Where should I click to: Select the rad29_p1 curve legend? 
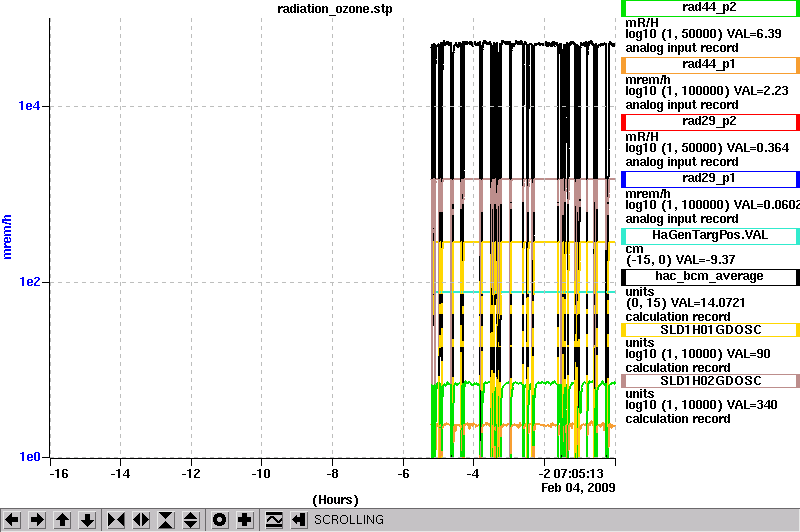tap(710, 179)
